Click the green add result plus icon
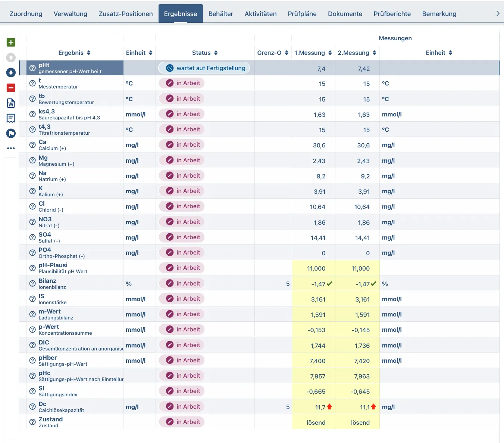 (x=11, y=43)
